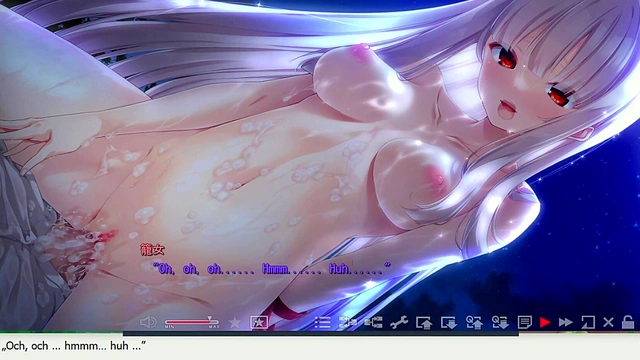Toggle the toolbar lock padlock icon

(x=628, y=322)
